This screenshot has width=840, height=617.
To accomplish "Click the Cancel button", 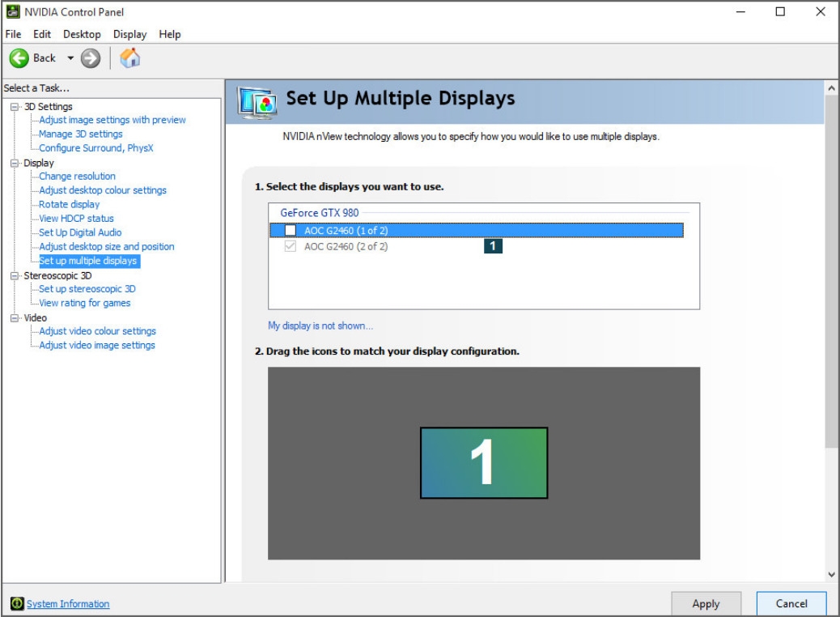I will click(791, 603).
